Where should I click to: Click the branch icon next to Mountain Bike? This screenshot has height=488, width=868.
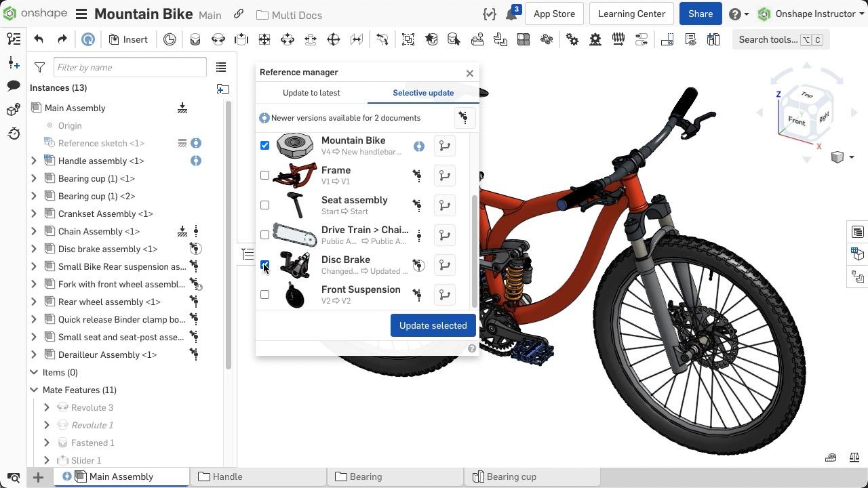(444, 145)
